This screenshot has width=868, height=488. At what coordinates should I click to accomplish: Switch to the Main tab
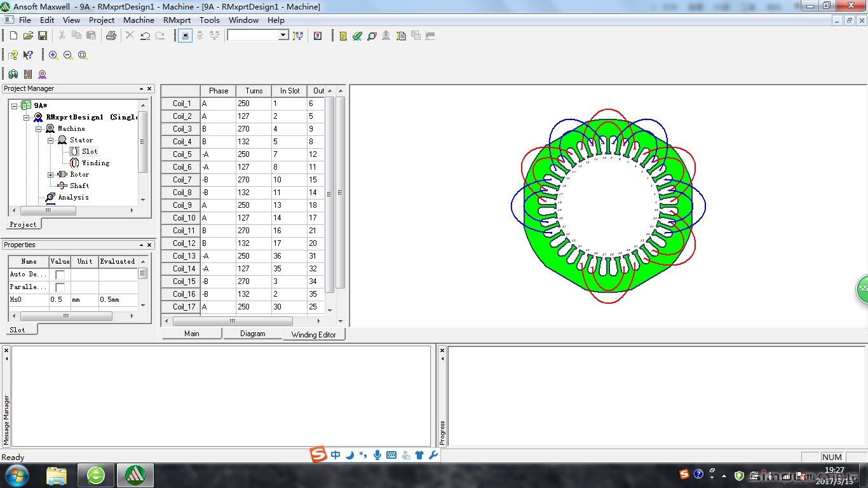coord(192,334)
